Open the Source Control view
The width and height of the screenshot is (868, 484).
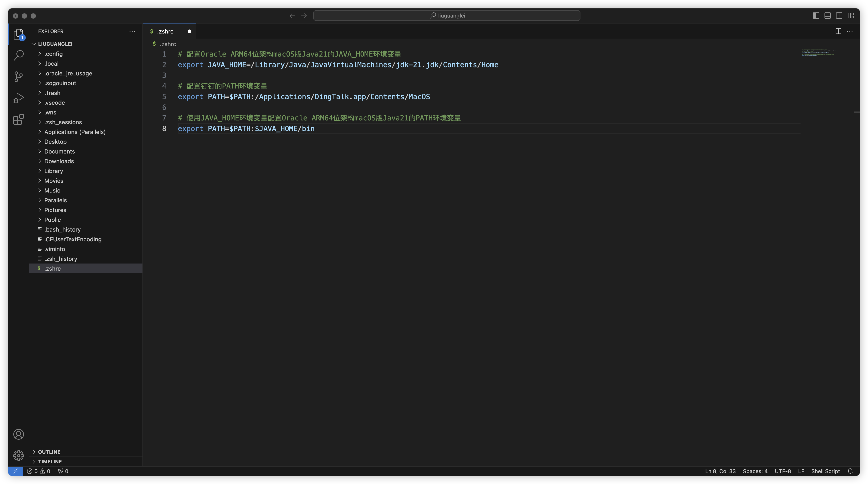[19, 77]
